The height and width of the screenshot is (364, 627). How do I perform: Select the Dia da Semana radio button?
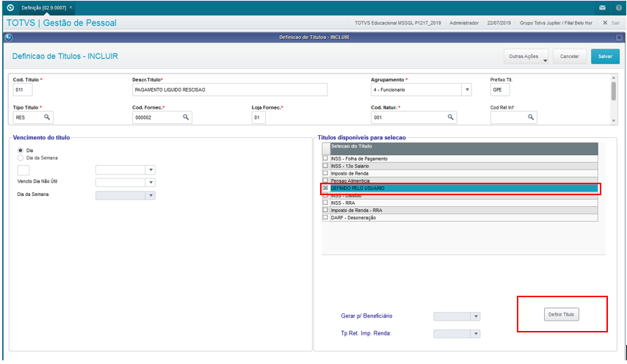(20, 158)
